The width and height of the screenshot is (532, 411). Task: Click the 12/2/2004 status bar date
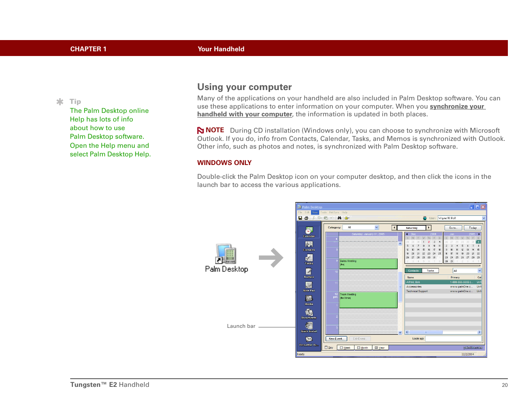pos(468,354)
